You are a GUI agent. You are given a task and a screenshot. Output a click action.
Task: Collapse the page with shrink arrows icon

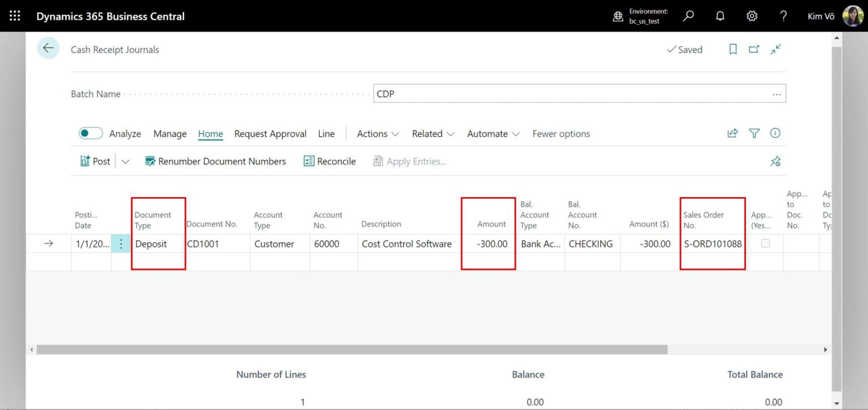(x=775, y=49)
